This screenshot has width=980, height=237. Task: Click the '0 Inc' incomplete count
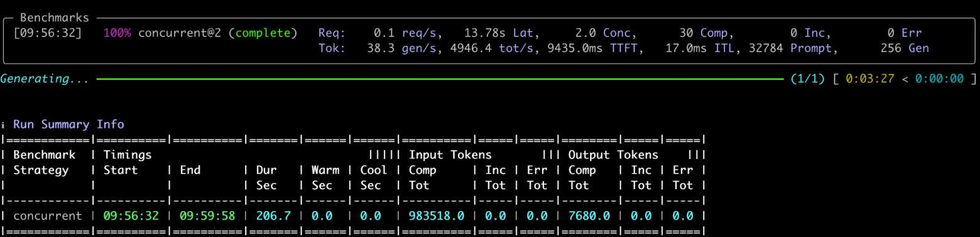pos(810,33)
